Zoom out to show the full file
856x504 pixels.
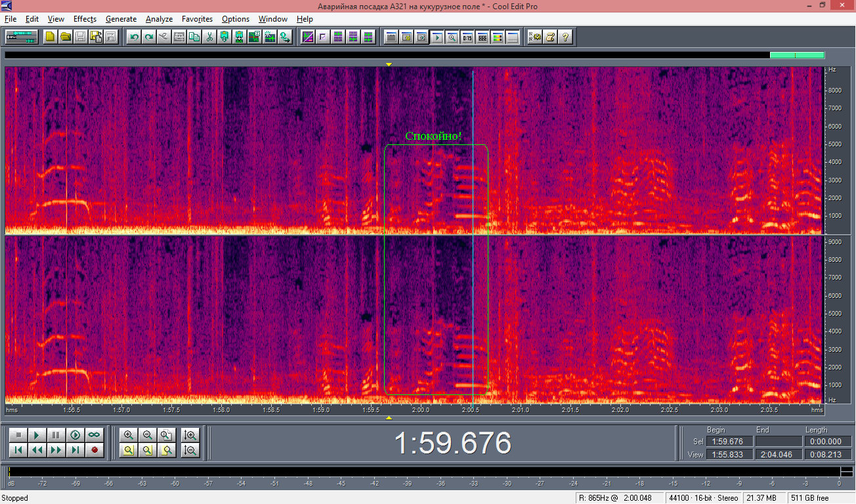coord(167,434)
